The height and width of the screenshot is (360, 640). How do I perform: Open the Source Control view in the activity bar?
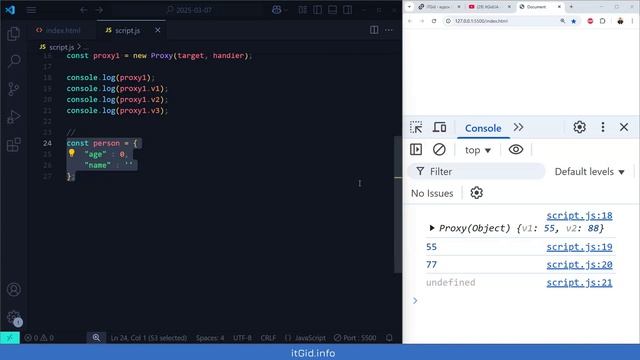pos(13,89)
